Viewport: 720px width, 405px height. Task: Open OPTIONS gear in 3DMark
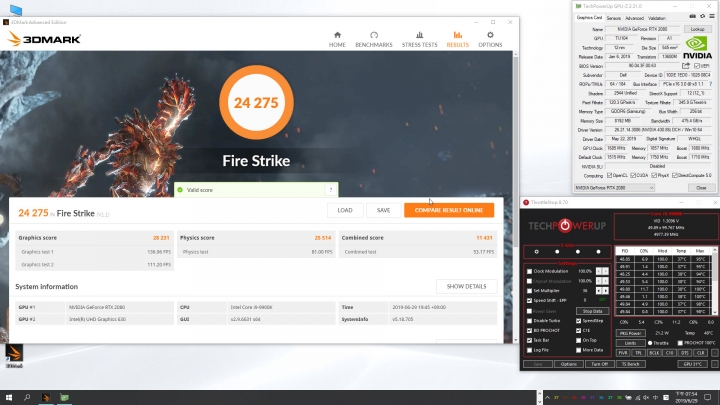pyautogui.click(x=490, y=39)
